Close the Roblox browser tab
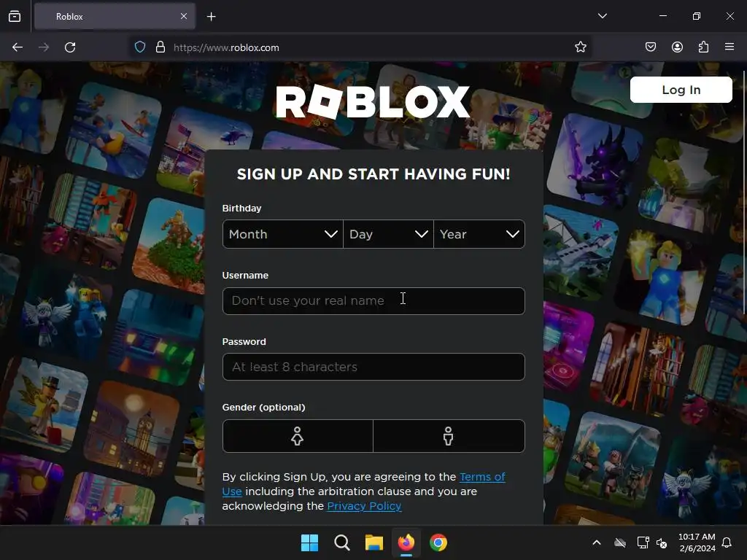This screenshot has width=747, height=560. (184, 16)
